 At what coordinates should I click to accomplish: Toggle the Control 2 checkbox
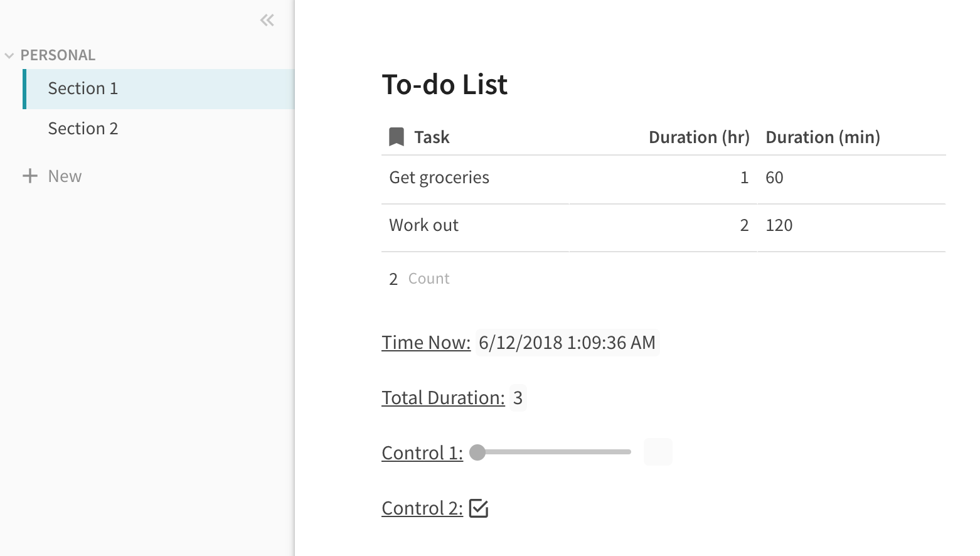[x=479, y=508]
